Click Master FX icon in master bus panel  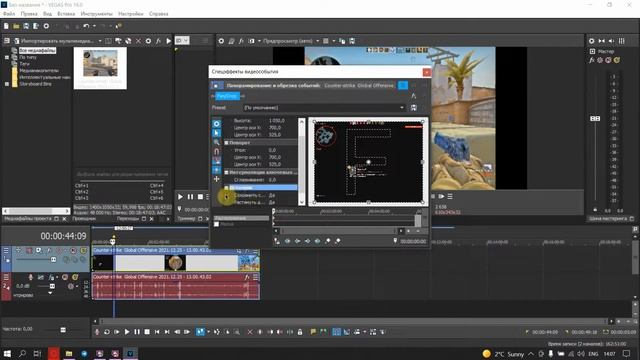click(592, 60)
